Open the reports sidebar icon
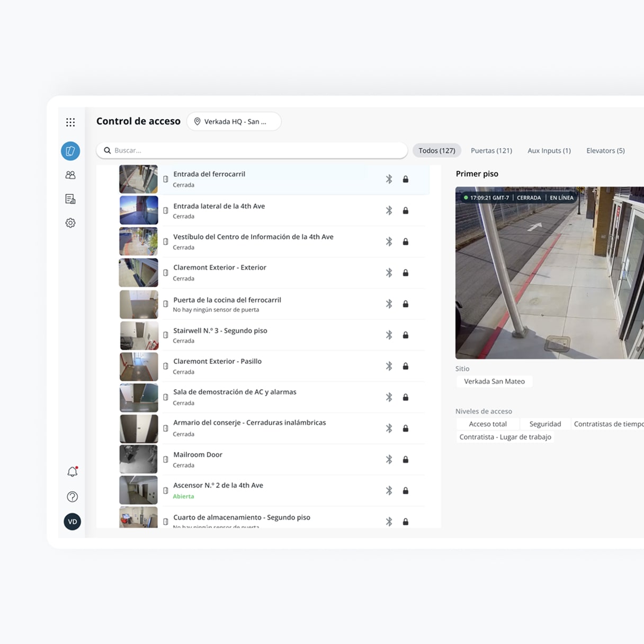The width and height of the screenshot is (644, 644). point(70,199)
